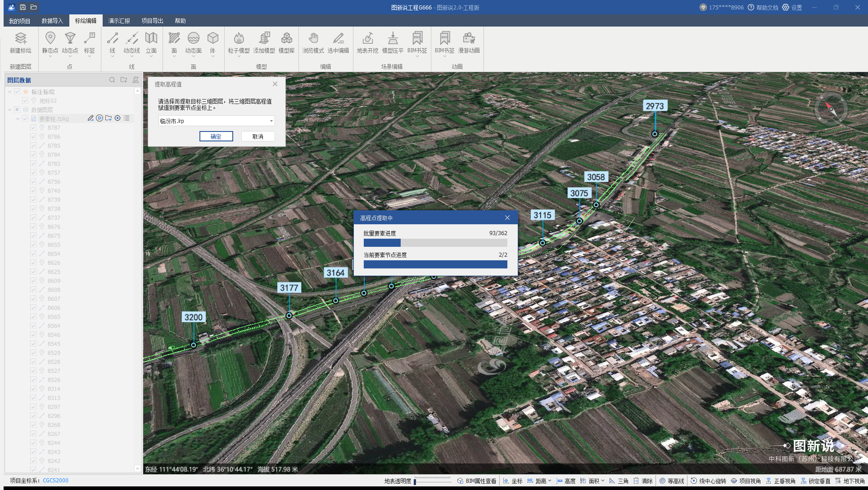Open the 演示汇报 tab

(119, 21)
